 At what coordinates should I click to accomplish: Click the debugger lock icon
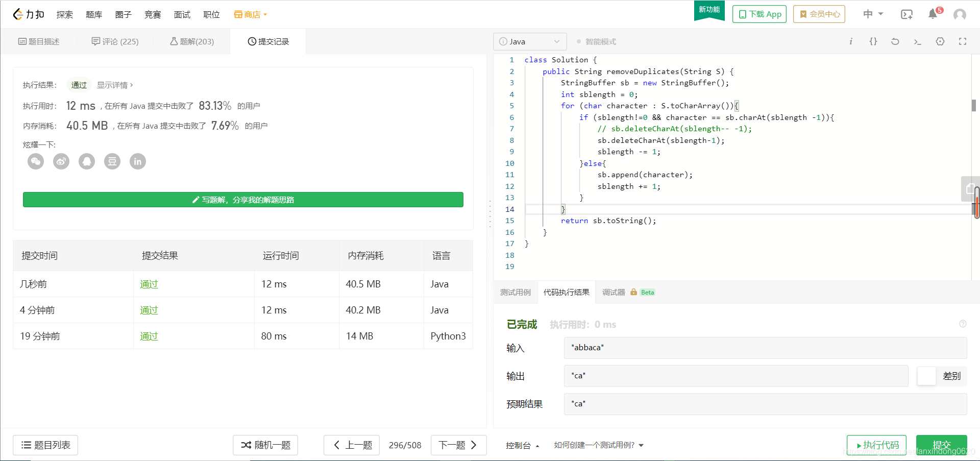tap(633, 292)
